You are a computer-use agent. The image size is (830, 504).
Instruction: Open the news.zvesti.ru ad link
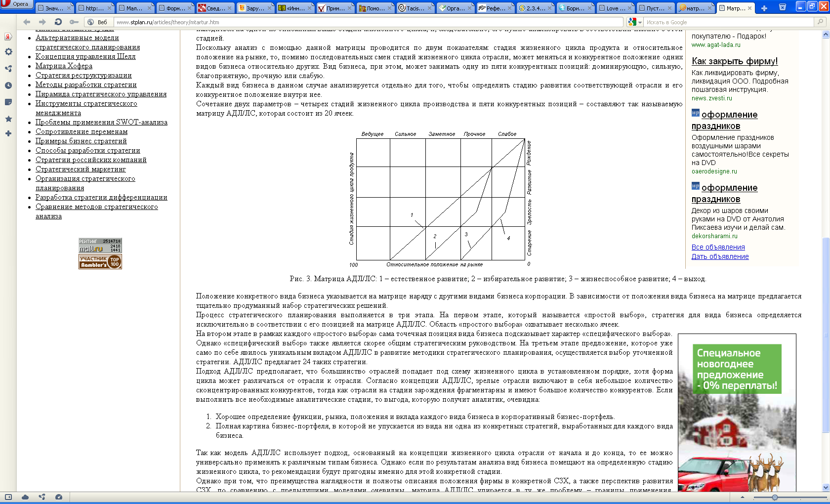pyautogui.click(x=712, y=98)
